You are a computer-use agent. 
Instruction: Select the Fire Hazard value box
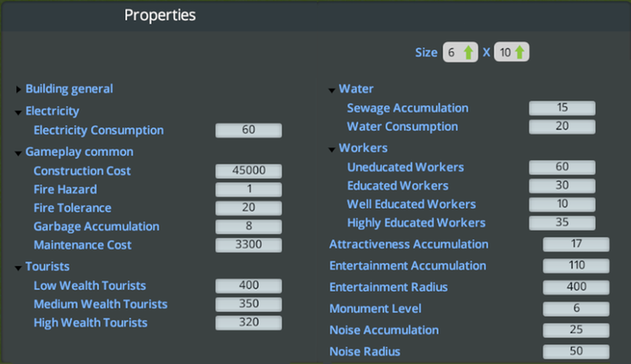tap(248, 189)
